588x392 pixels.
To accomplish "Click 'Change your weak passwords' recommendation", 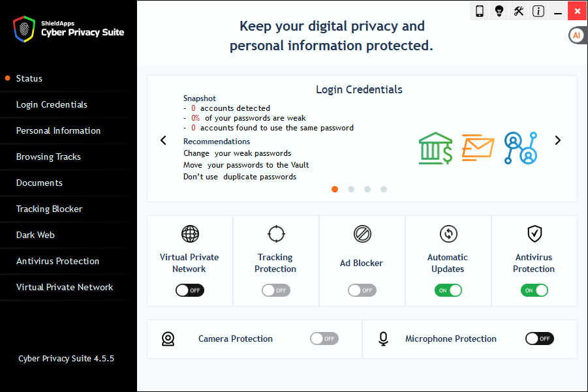I will coord(238,153).
